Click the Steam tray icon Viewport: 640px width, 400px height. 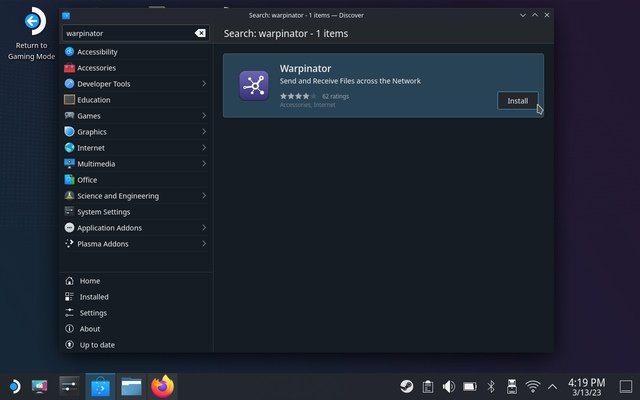407,386
